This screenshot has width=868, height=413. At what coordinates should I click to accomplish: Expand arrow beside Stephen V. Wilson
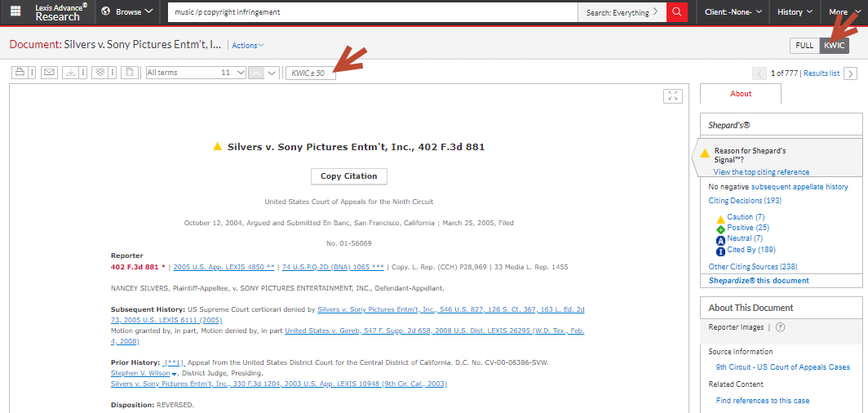(175, 375)
